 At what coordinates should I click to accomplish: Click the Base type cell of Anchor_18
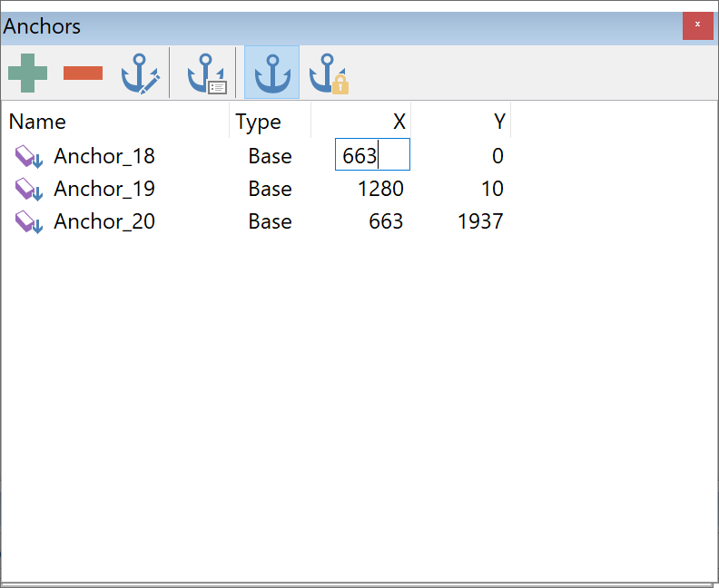(270, 156)
